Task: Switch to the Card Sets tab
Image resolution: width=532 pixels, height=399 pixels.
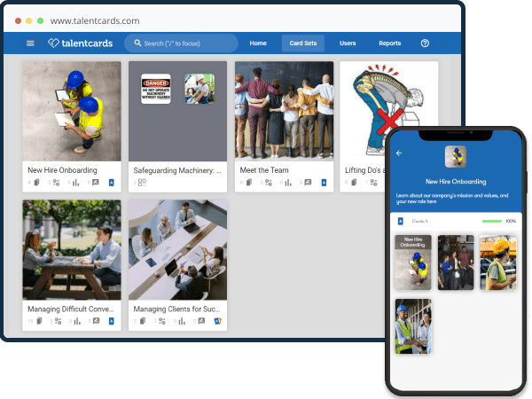Action: (303, 43)
